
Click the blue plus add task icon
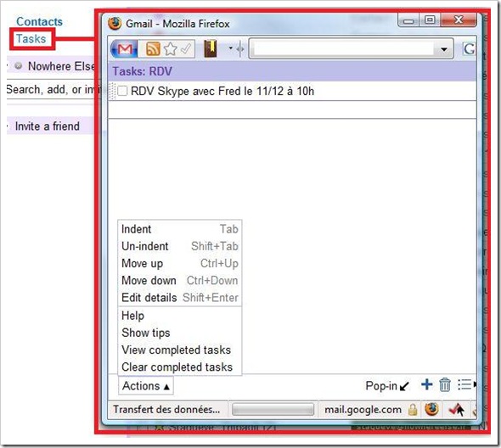pos(426,384)
